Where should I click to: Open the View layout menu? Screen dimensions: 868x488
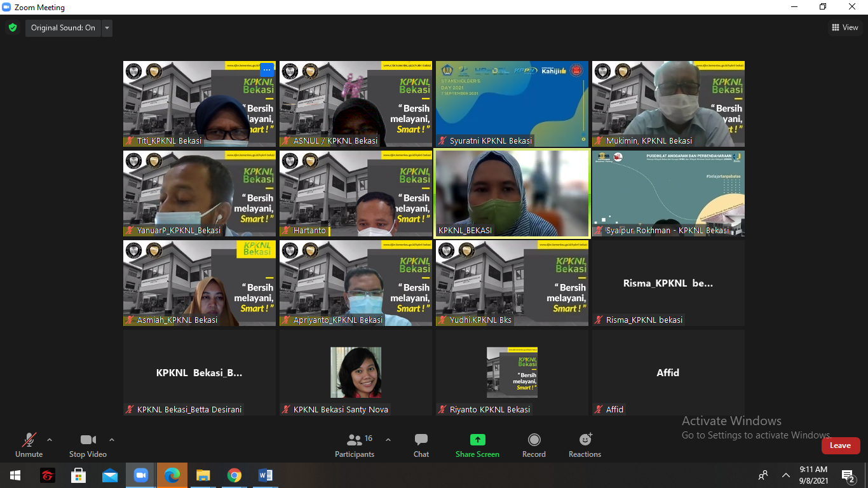845,27
